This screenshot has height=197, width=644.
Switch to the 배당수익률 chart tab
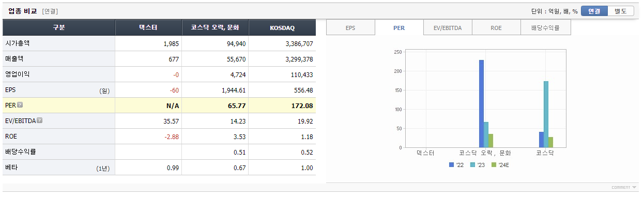[x=546, y=28]
